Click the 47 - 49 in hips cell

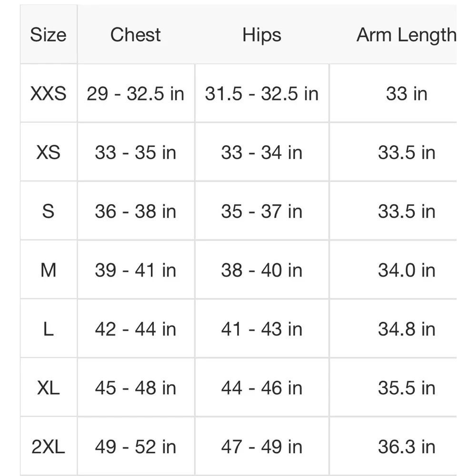click(262, 446)
